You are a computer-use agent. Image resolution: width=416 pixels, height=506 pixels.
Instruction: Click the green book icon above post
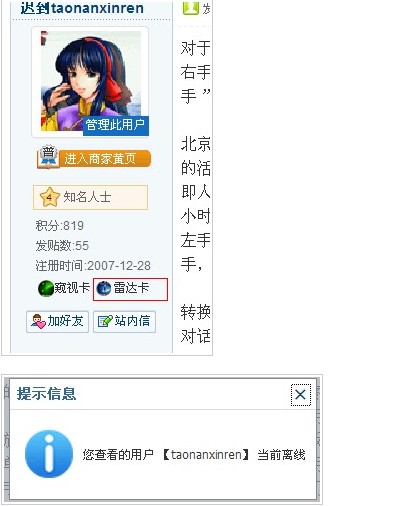191,8
